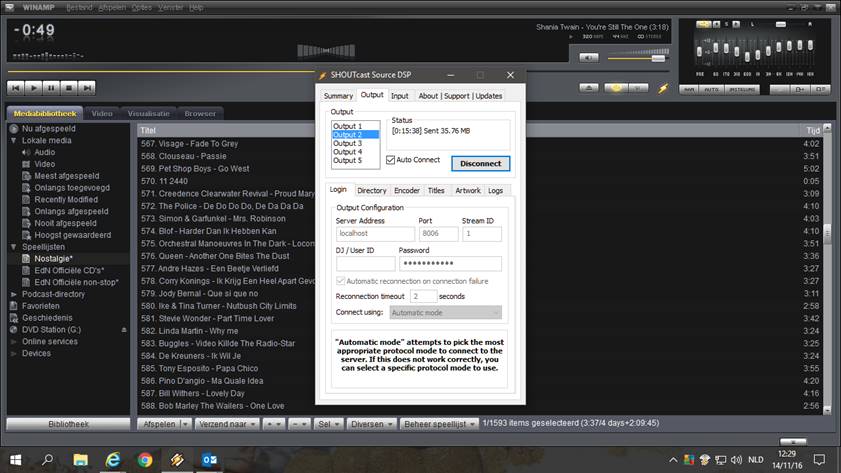Viewport: 841px width, 473px height.
Task: Click the Bibliotheek button
Action: tap(67, 424)
